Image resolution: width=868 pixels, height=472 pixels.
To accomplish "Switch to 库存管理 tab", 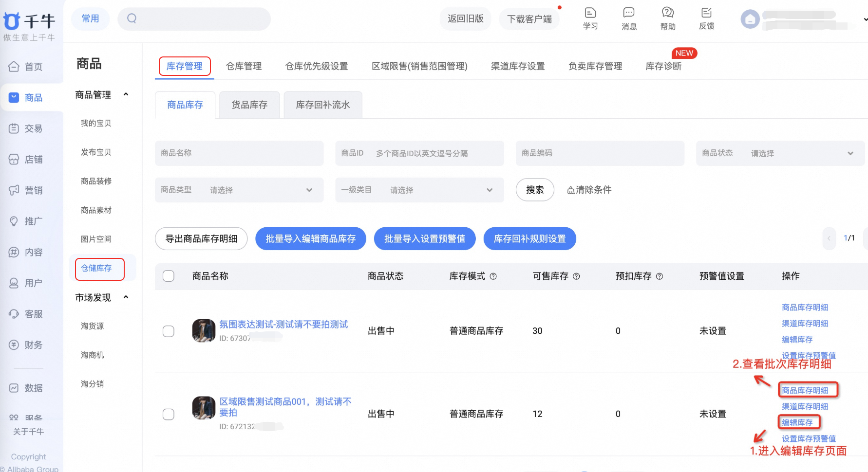I will (x=185, y=66).
